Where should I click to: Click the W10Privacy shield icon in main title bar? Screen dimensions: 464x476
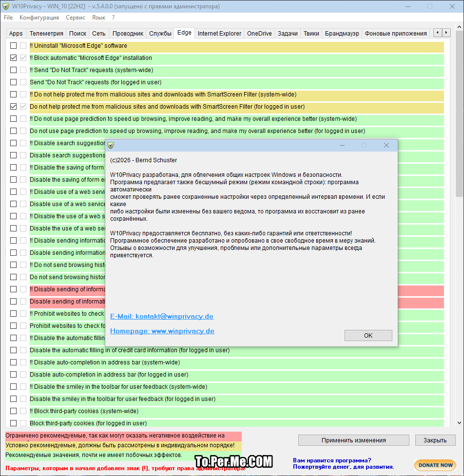pyautogui.click(x=6, y=6)
